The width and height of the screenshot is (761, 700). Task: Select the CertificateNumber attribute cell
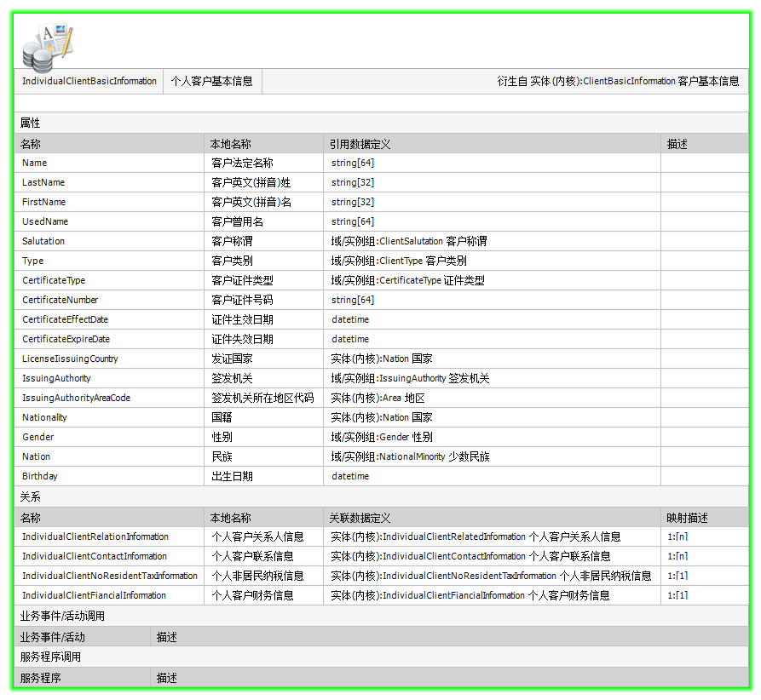pyautogui.click(x=109, y=300)
